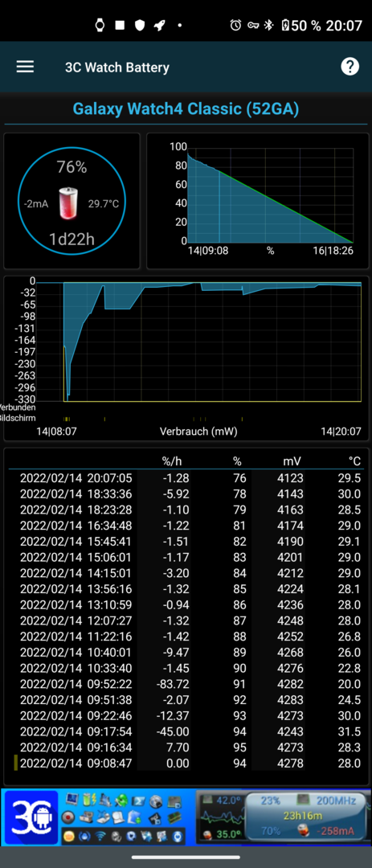The image size is (372, 868).
Task: Tap the Bluetooth status icon
Action: pos(268,25)
